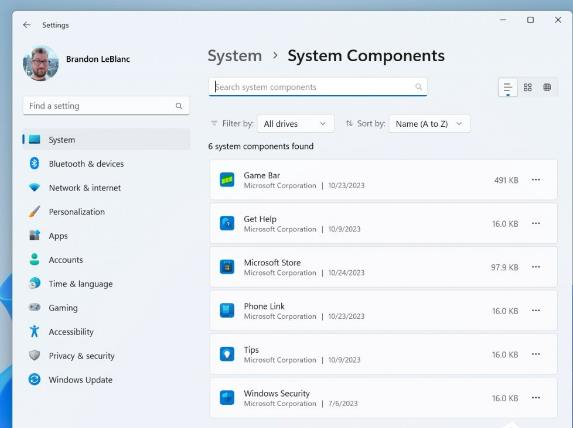This screenshot has width=573, height=428.
Task: Click the magnifier in Find a setting
Action: coord(179,106)
